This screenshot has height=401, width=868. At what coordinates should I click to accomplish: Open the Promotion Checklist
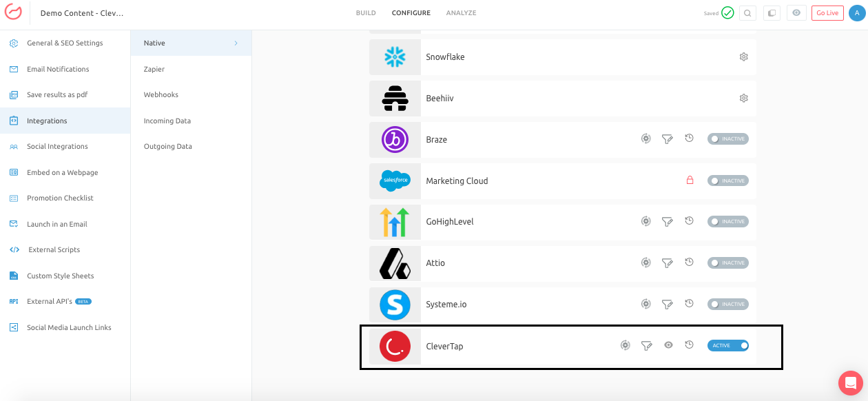[65, 198]
